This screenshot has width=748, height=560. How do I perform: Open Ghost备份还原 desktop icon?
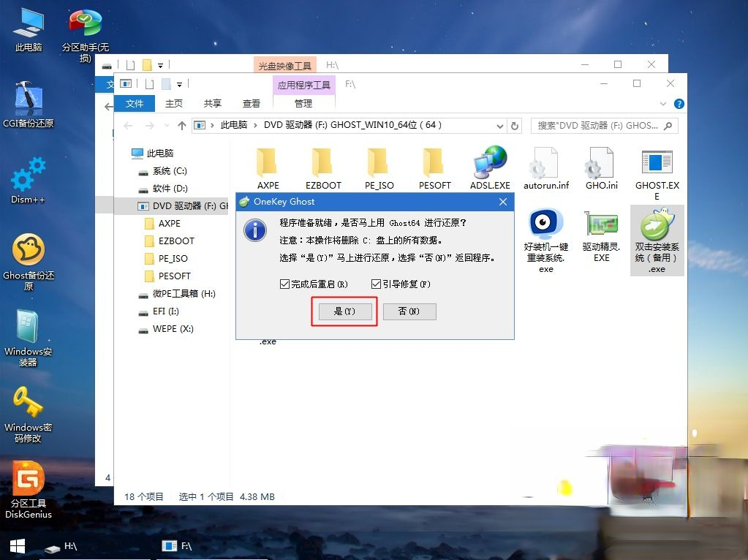pos(28,262)
